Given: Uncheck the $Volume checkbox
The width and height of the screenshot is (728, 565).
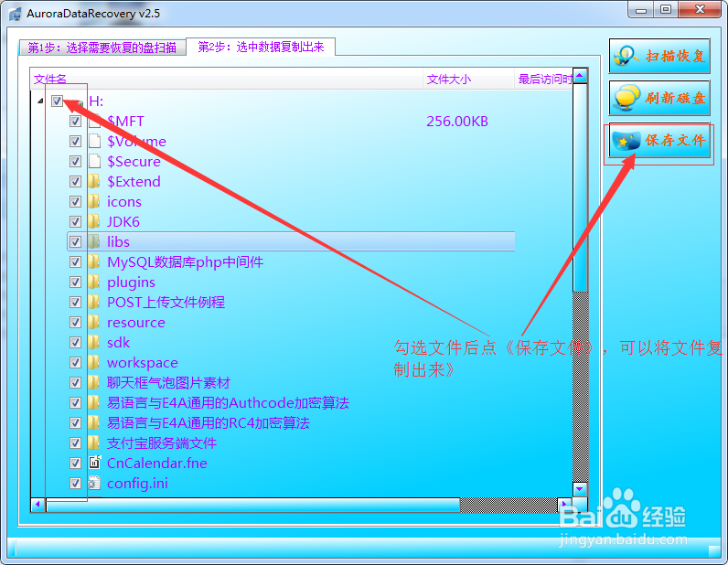Looking at the screenshot, I should [75, 141].
